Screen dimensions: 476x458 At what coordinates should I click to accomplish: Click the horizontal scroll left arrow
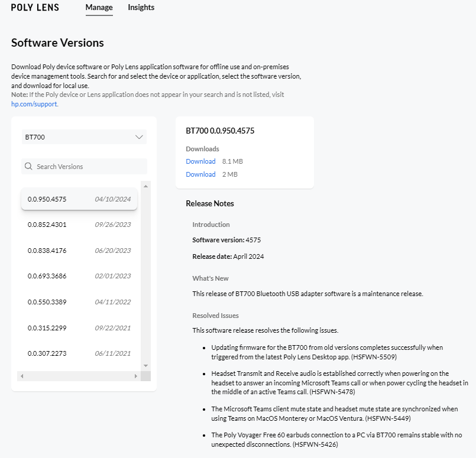[22, 376]
